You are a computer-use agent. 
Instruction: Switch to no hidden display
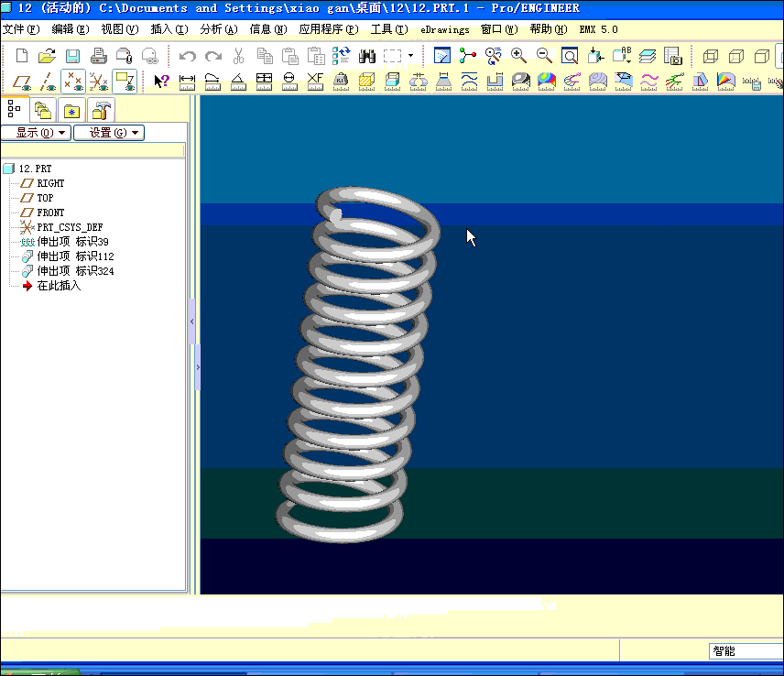point(761,56)
